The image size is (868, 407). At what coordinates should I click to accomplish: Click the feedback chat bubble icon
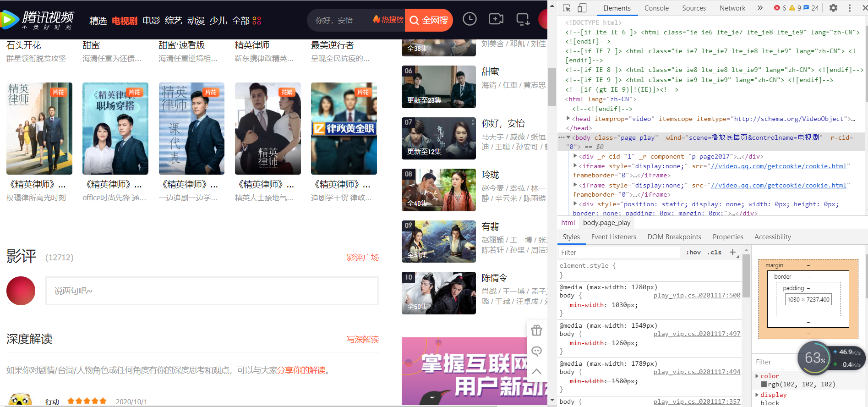[537, 351]
